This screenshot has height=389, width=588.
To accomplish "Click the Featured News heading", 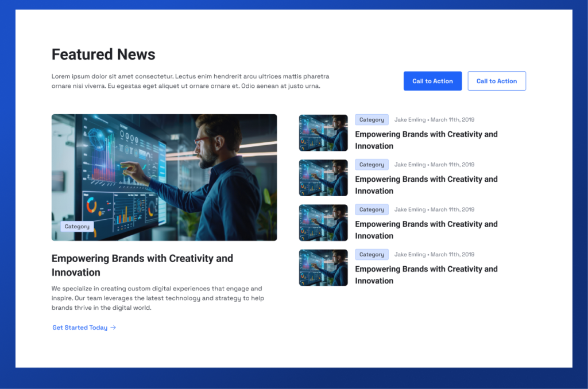I will tap(103, 55).
